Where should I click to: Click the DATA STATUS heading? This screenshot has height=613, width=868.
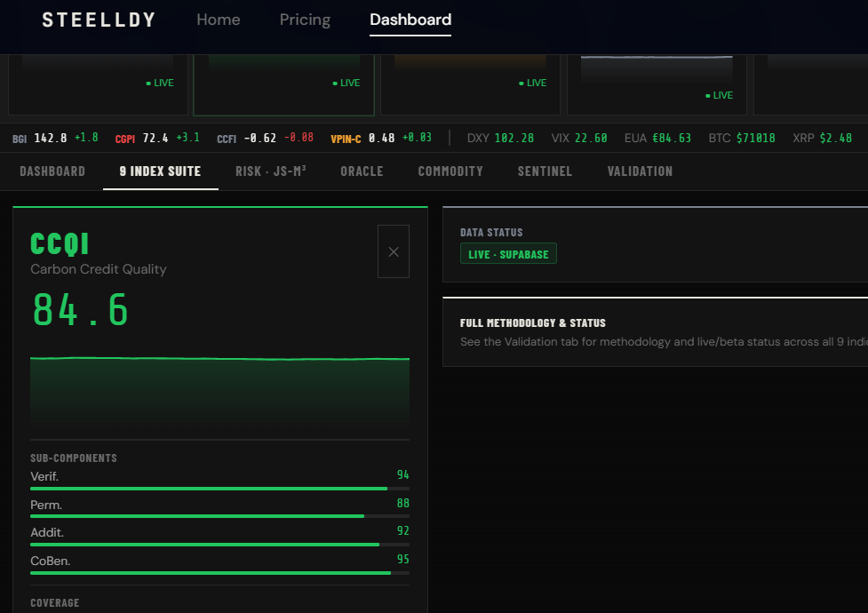click(491, 233)
